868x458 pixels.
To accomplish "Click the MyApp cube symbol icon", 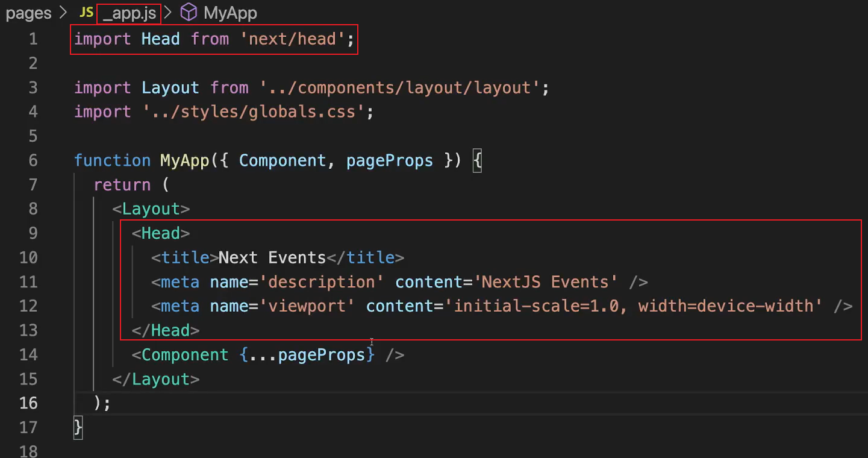I will click(189, 13).
